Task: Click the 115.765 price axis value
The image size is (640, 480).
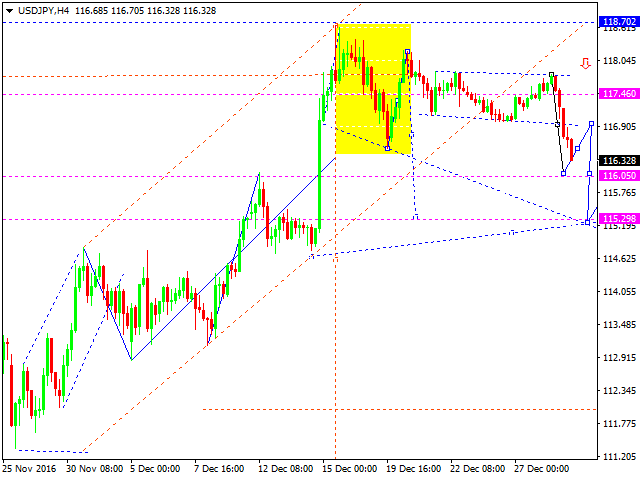Action: [619, 193]
